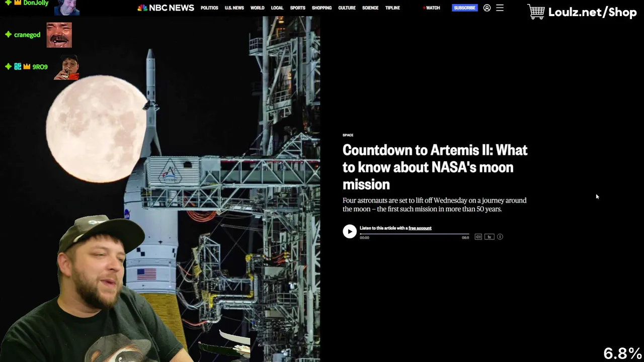The width and height of the screenshot is (644, 362).
Task: Click the cranegod avatar image
Action: (59, 35)
